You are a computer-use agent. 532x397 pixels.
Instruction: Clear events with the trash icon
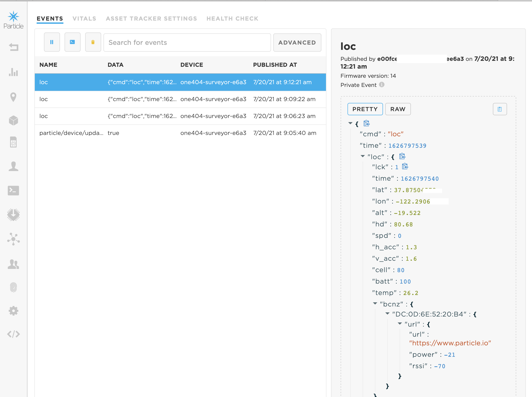pos(93,42)
